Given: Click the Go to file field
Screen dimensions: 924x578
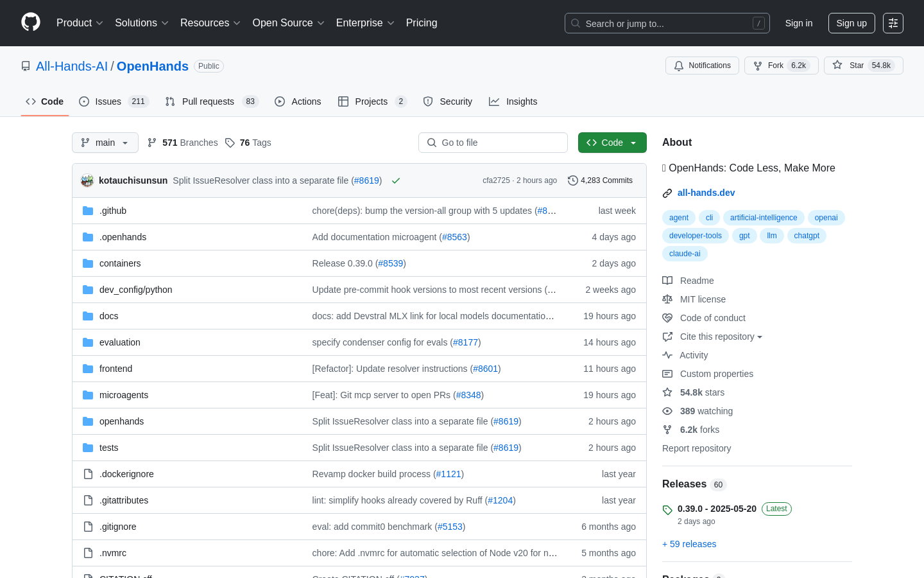Looking at the screenshot, I should [493, 143].
